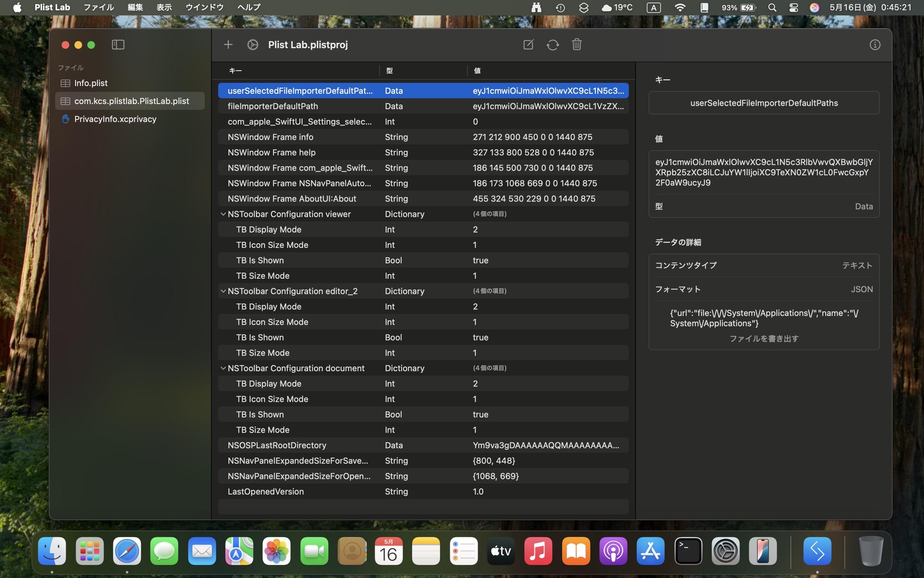The image size is (924, 578).
Task: Open Music from the Dock
Action: pos(538,551)
